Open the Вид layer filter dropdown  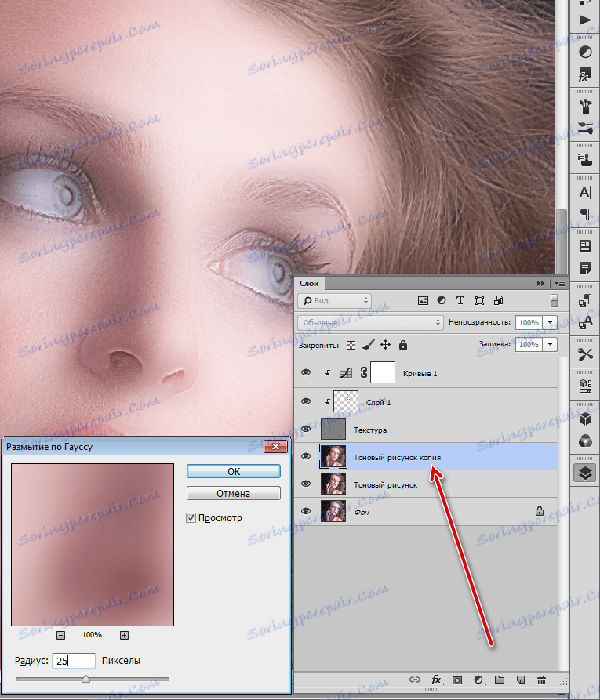(334, 300)
